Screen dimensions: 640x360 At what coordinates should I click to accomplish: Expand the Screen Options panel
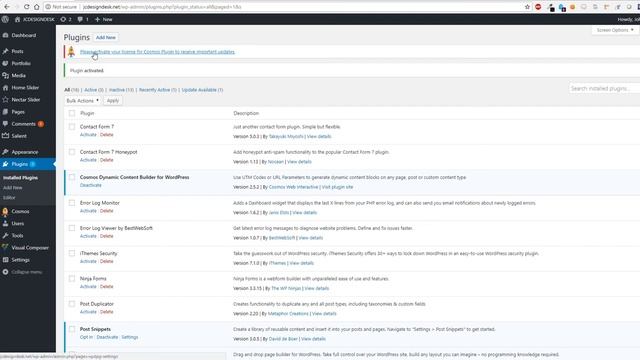click(615, 30)
